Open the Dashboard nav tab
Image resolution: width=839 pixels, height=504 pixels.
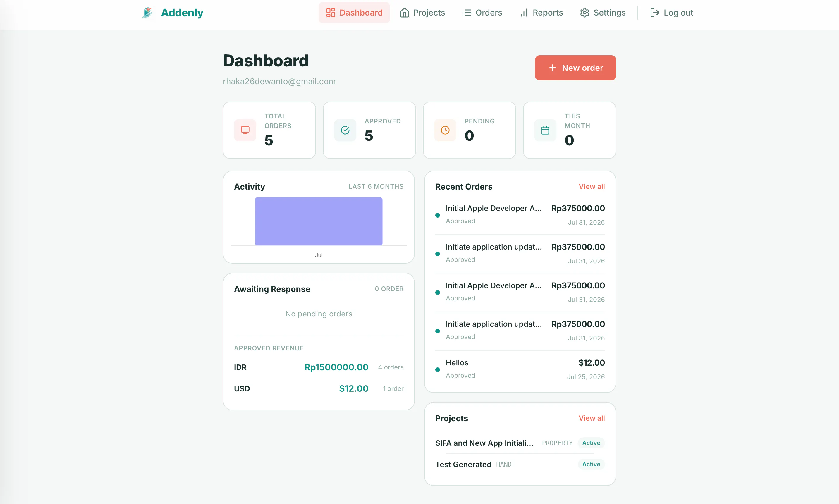[354, 13]
